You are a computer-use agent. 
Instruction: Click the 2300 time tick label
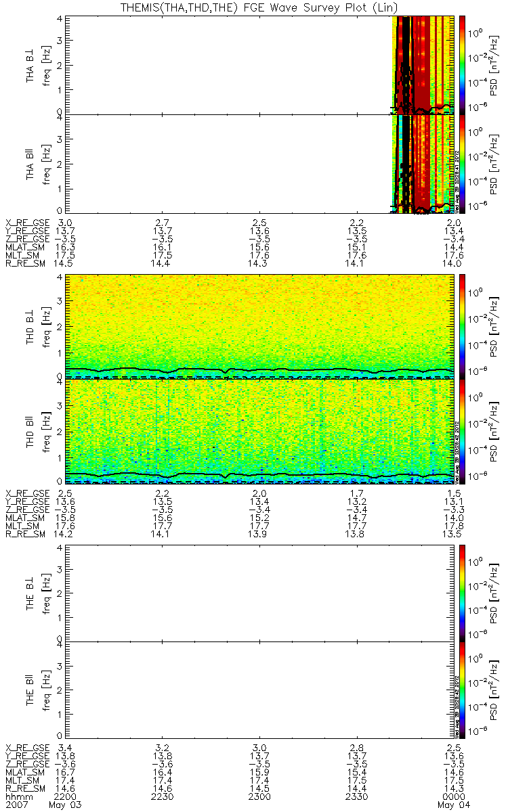pyautogui.click(x=261, y=797)
